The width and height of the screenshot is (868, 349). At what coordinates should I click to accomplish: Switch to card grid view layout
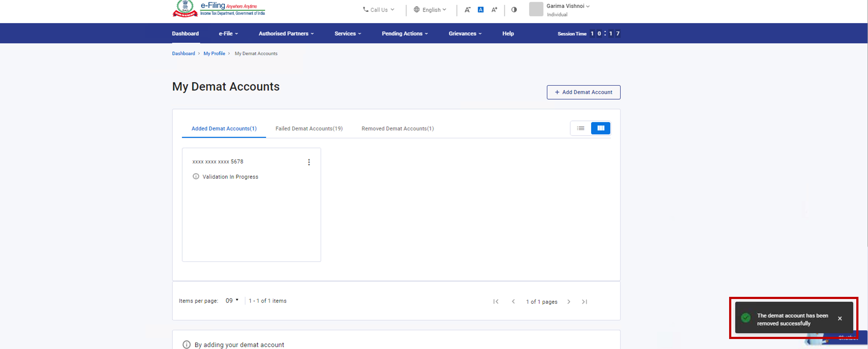click(x=601, y=128)
